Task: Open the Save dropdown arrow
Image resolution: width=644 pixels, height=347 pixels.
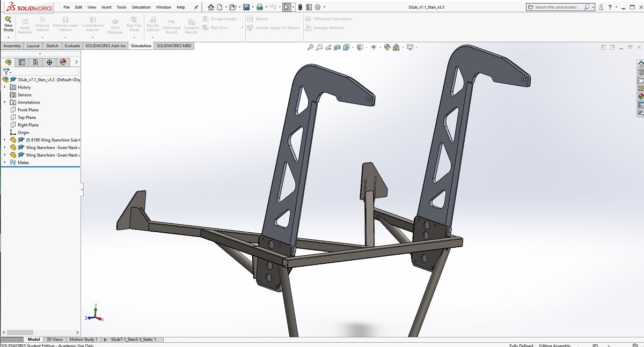Action: (x=252, y=8)
